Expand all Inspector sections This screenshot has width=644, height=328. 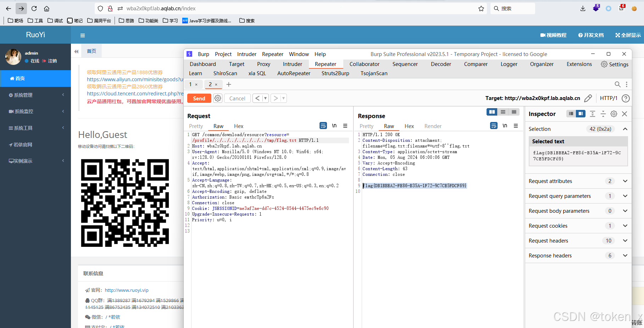(x=593, y=113)
